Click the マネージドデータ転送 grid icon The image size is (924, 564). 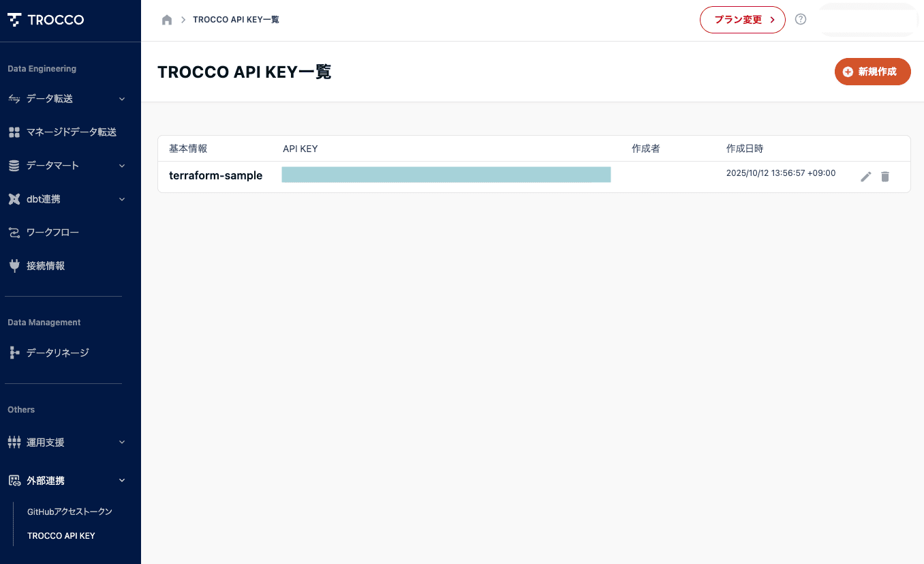[x=14, y=132]
